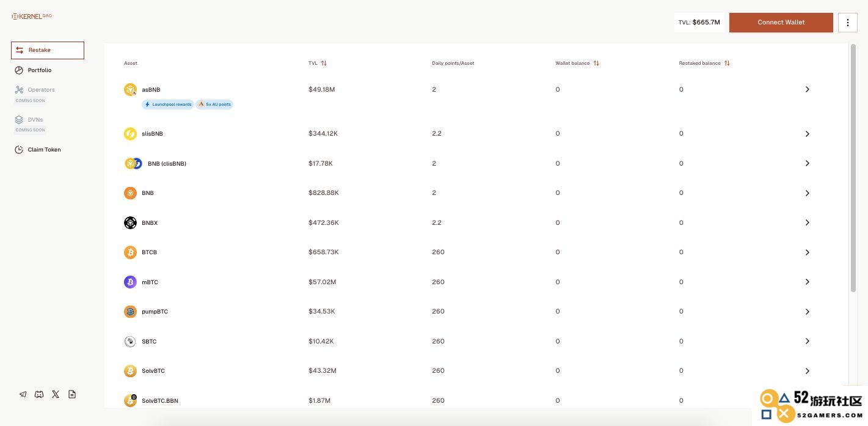Click the SolvBTC.BBN token icon
Image resolution: width=868 pixels, height=426 pixels.
(130, 400)
